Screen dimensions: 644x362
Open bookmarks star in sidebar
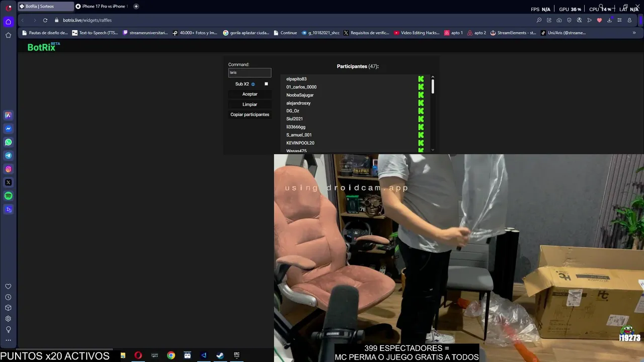point(8,35)
